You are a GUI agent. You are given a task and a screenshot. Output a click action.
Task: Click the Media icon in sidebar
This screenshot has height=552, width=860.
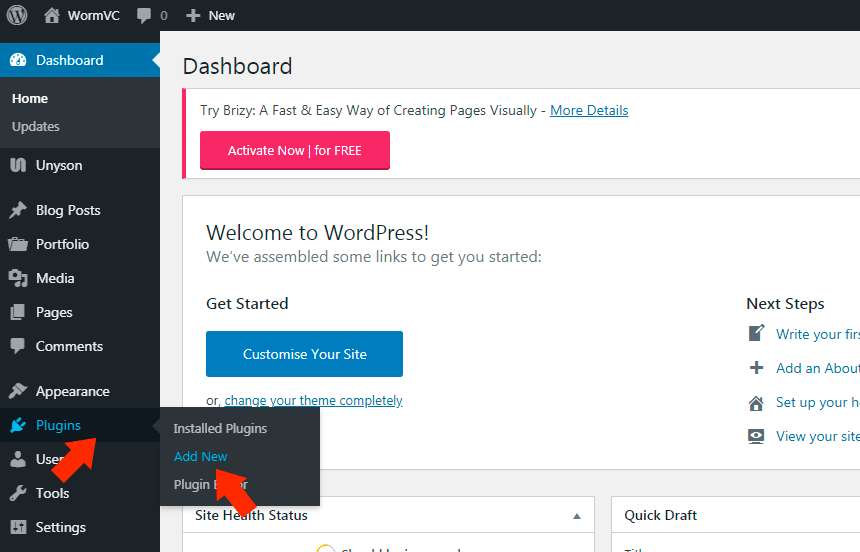[18, 278]
